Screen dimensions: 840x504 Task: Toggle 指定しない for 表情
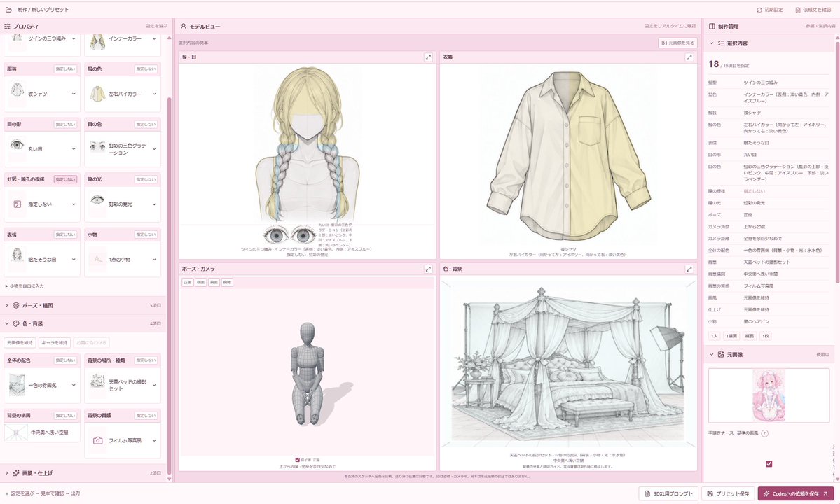pyautogui.click(x=65, y=234)
